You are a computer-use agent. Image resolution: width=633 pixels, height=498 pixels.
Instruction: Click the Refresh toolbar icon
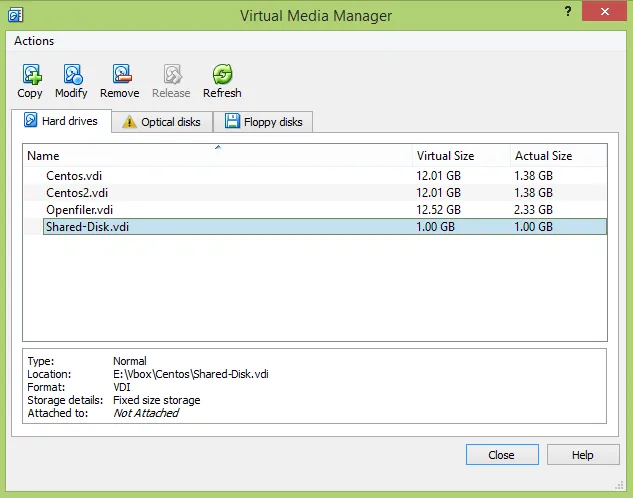point(222,75)
